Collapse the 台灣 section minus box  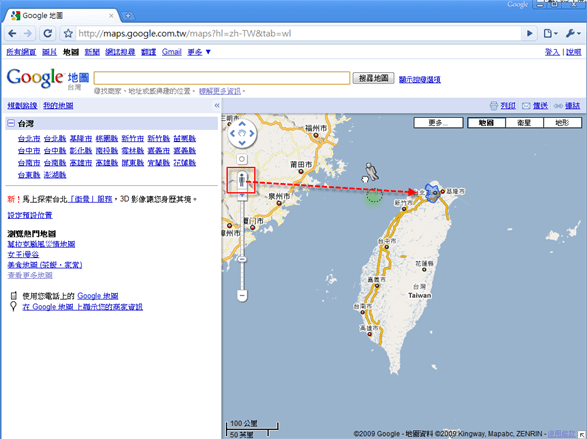pos(11,123)
